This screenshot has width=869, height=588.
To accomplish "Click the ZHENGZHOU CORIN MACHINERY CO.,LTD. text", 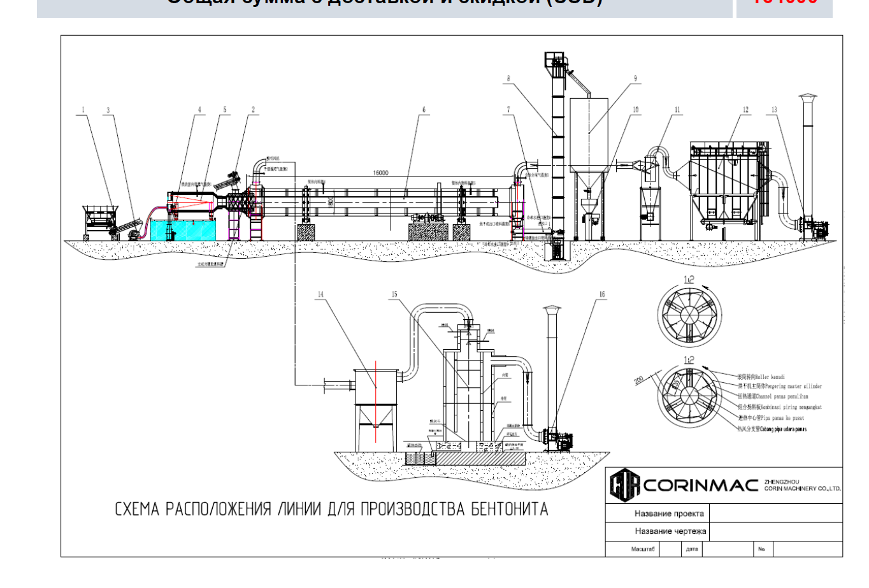I will click(802, 485).
